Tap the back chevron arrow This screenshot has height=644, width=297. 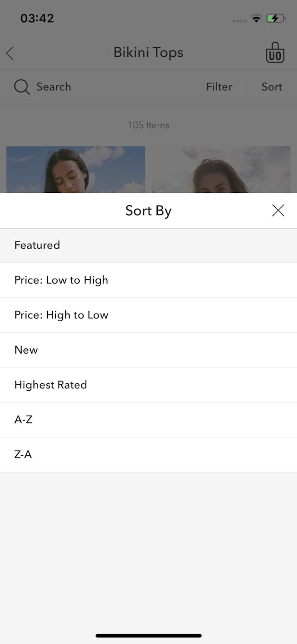point(10,53)
